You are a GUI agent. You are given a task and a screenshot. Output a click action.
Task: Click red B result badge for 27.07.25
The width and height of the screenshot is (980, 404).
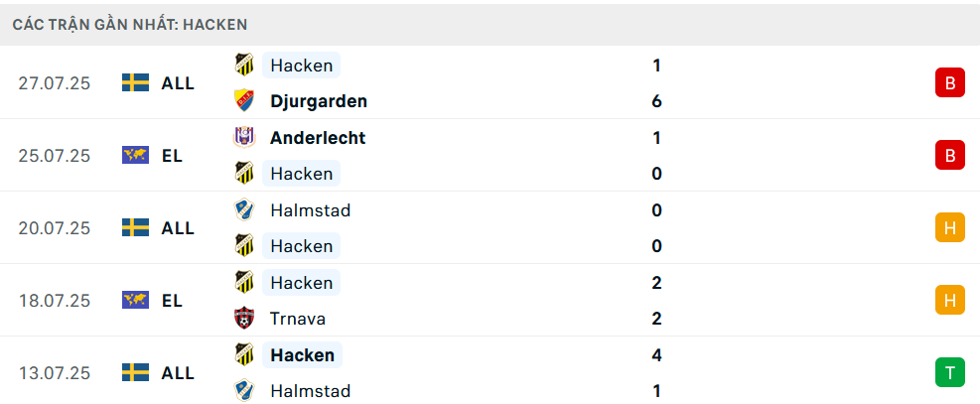pos(950,82)
